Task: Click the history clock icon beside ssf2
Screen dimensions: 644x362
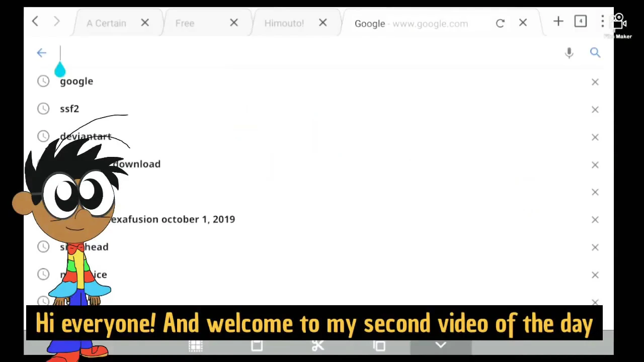Action: 43,109
